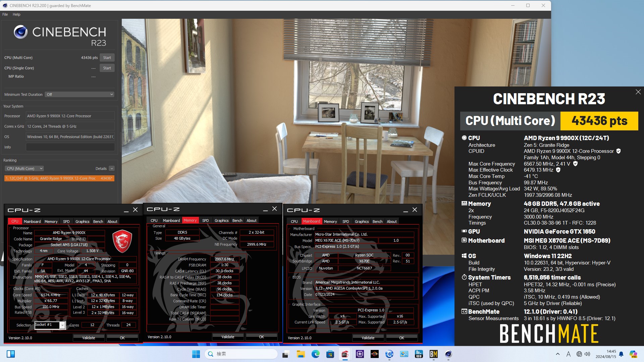Open the Help menu in Cinebench
The height and width of the screenshot is (362, 644).
(x=16, y=14)
